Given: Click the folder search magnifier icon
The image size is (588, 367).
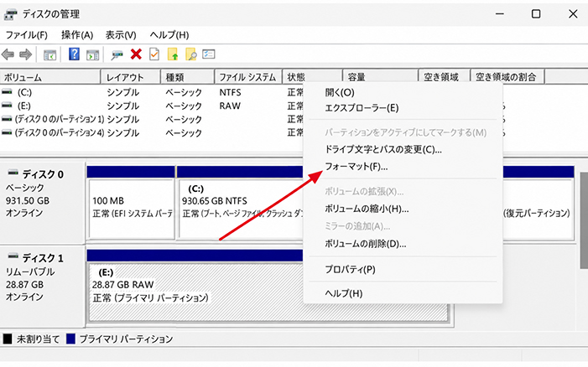Looking at the screenshot, I should point(191,54).
